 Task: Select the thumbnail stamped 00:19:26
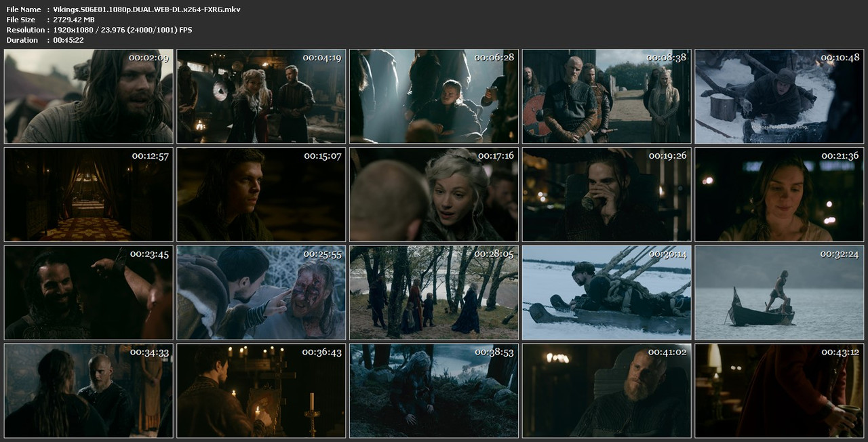point(607,195)
